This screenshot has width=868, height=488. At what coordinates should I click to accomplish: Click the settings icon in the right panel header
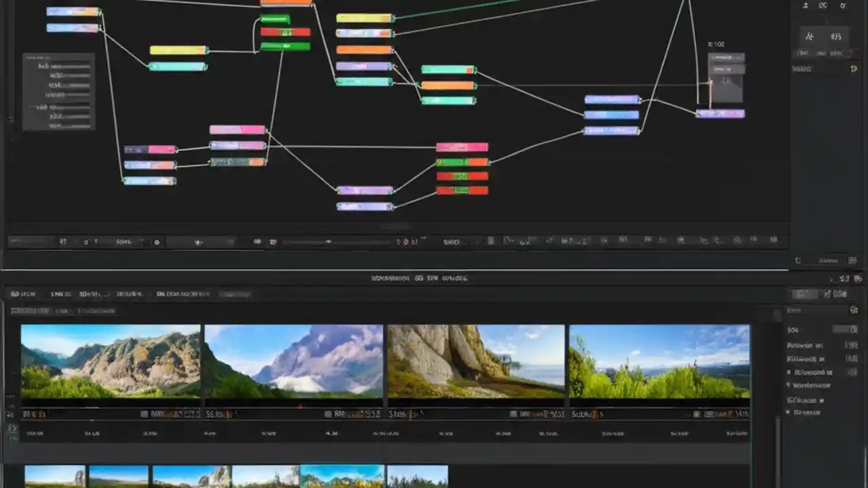tap(854, 310)
